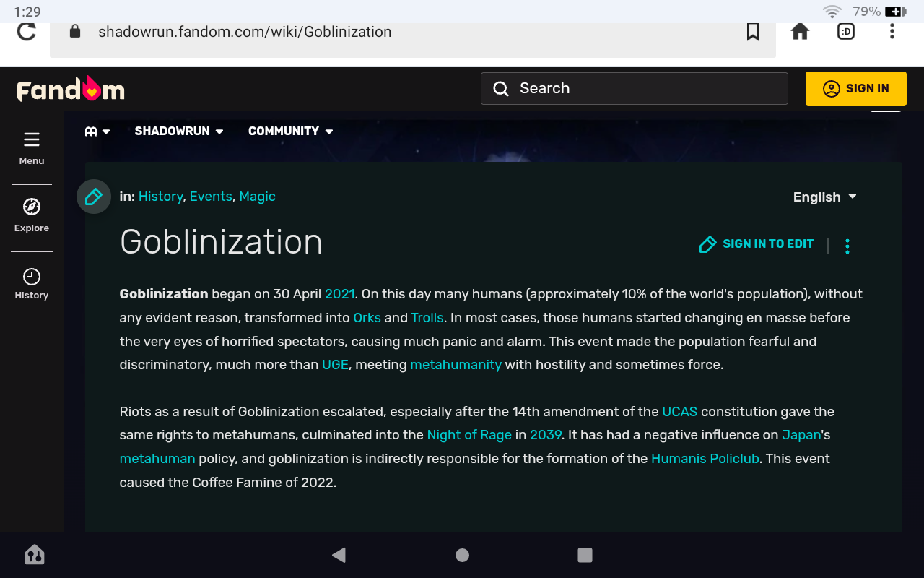
Task: Tap the padlock site security icon
Action: point(74,32)
